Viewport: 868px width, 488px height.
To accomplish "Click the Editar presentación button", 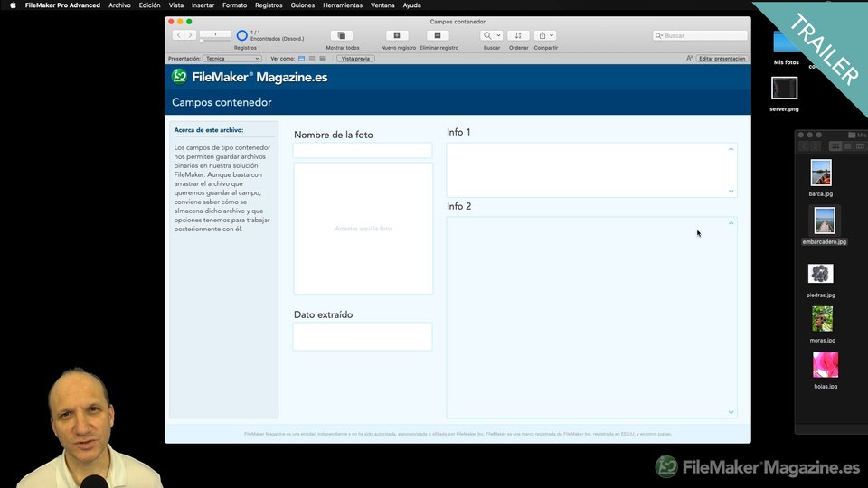I will [x=722, y=59].
